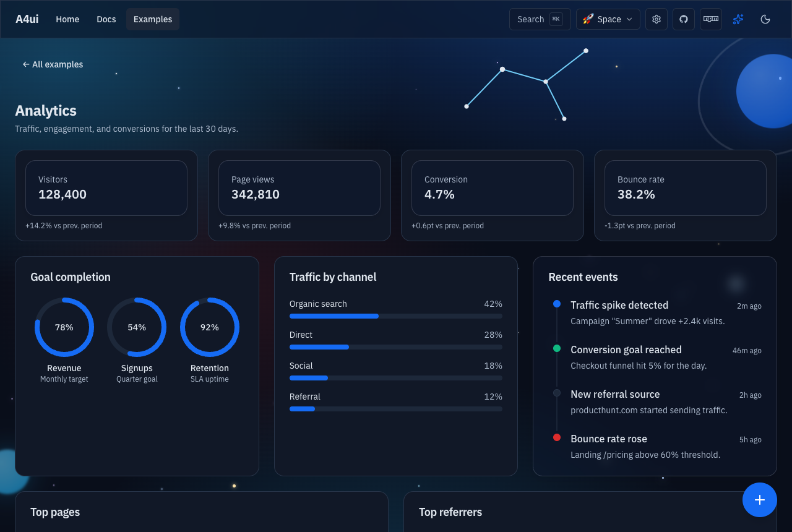Click the red dot by Bounce rate rose
The width and height of the screenshot is (792, 532).
pos(557,437)
